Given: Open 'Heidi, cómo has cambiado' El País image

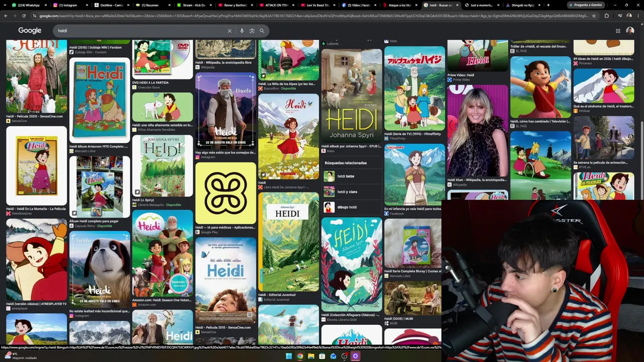Looking at the screenshot, I should point(540,86).
